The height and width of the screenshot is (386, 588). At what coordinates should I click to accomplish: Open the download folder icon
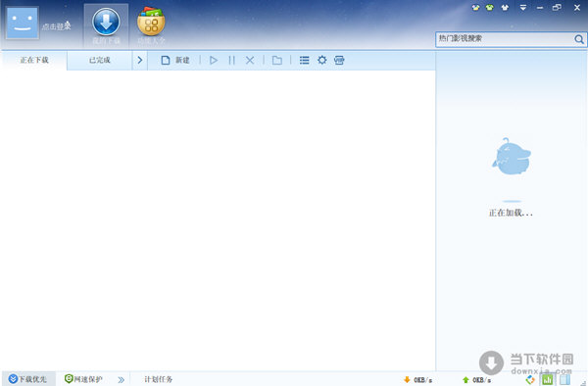pyautogui.click(x=277, y=61)
